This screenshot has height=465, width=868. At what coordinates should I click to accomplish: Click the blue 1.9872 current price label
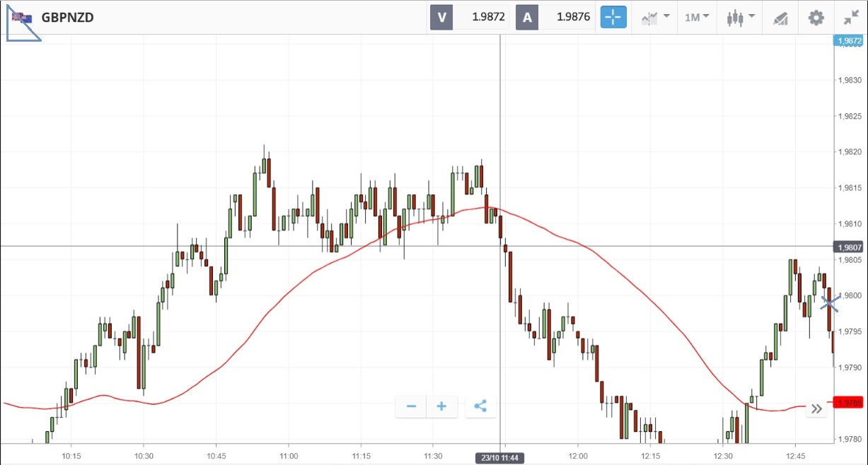[x=849, y=41]
